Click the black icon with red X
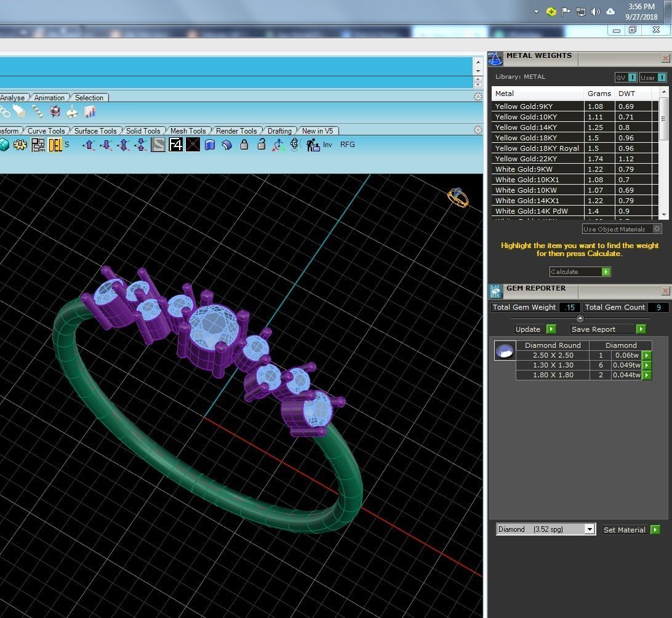This screenshot has height=618, width=672. (x=193, y=145)
